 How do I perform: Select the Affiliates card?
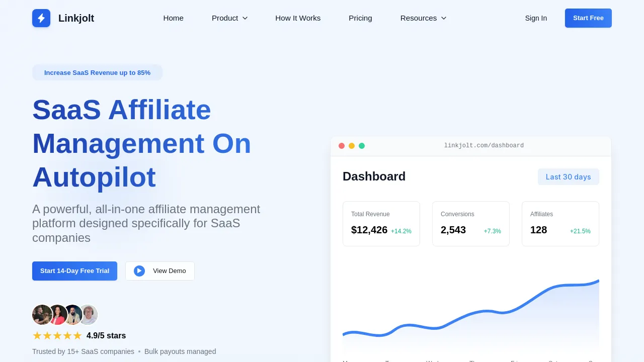click(x=560, y=224)
